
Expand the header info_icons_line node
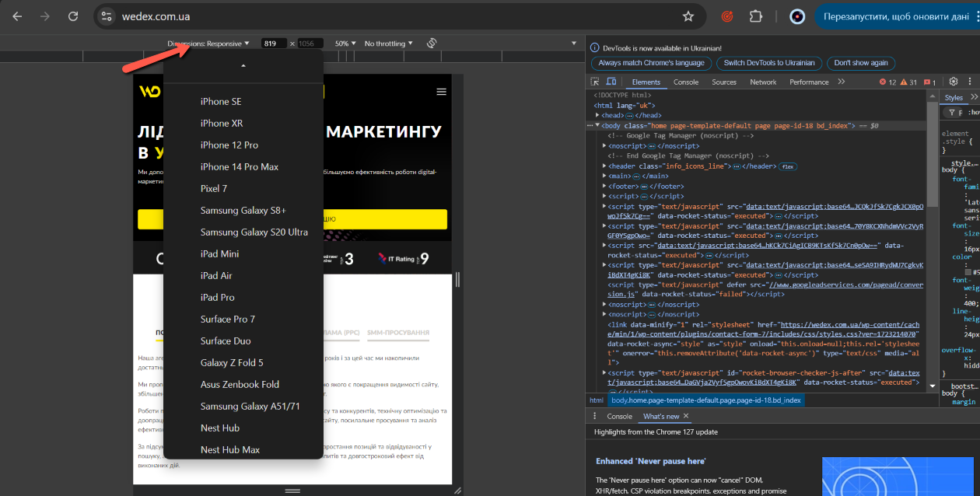[605, 166]
